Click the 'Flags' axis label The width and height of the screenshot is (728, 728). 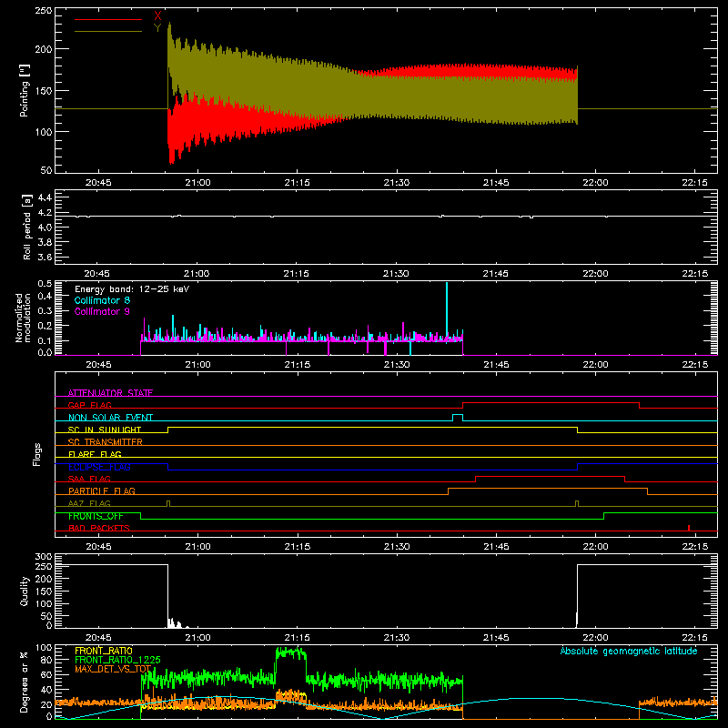[37, 454]
